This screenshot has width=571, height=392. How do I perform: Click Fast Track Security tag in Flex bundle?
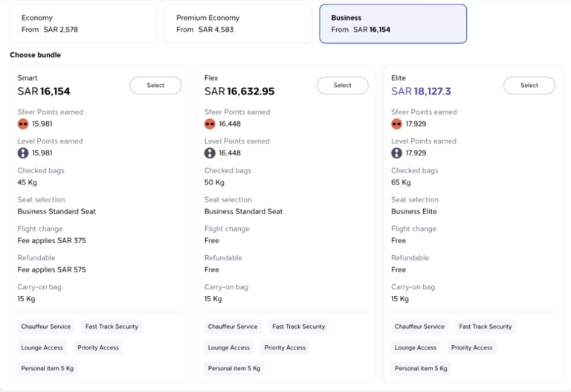[x=299, y=327]
